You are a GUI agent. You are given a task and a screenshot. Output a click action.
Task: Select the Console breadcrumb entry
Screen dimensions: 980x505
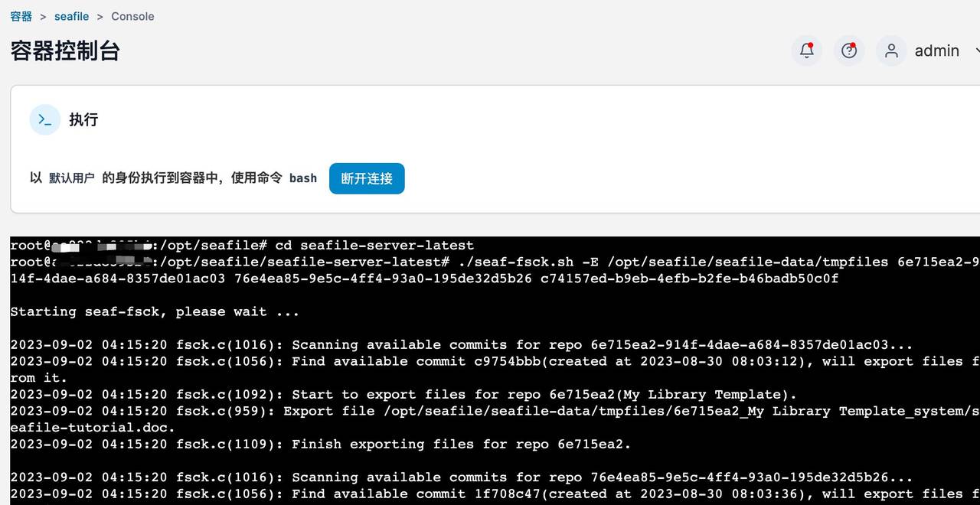click(132, 16)
